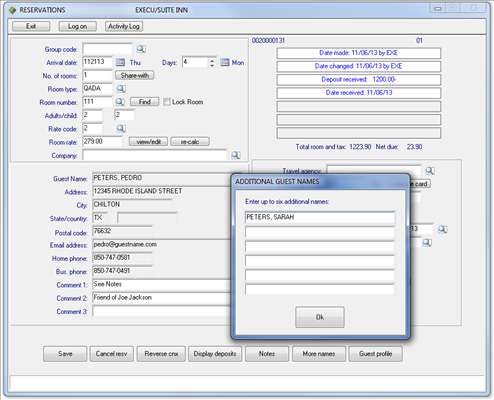Click view/edit room rate button
Image resolution: width=494 pixels, height=400 pixels.
149,142
